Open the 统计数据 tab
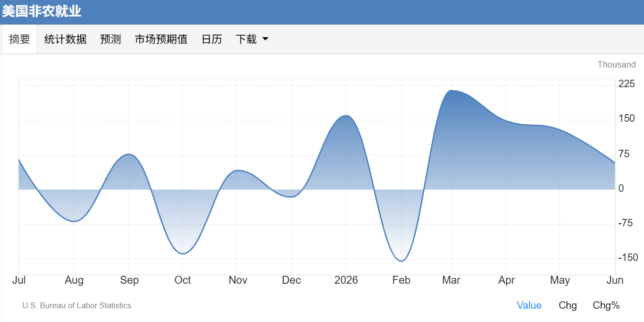 (65, 39)
